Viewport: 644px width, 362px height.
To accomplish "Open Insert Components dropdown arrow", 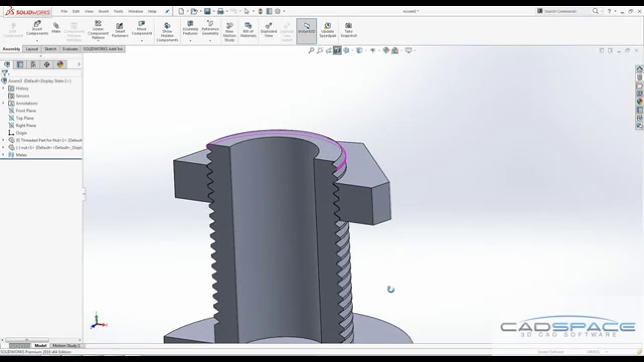I will tap(37, 40).
